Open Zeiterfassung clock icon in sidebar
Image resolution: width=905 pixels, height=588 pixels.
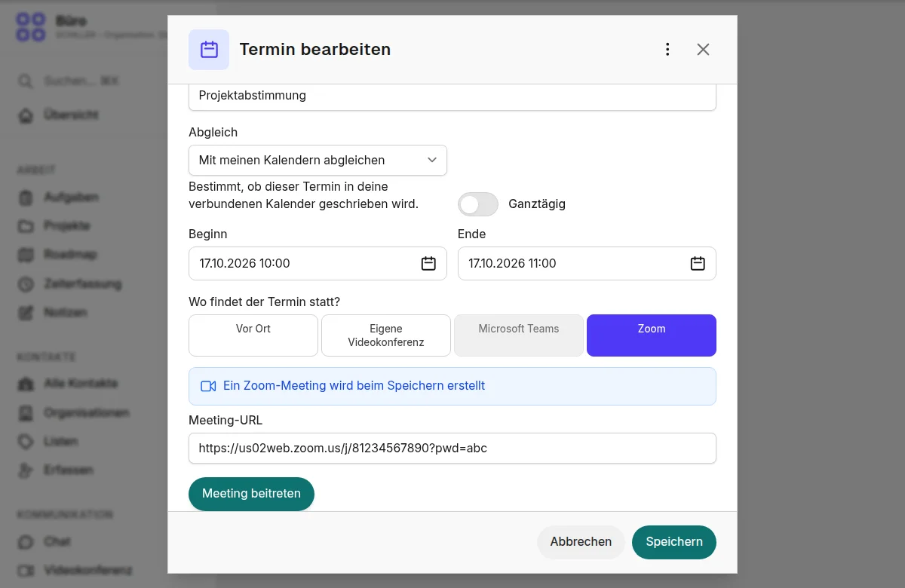[26, 284]
